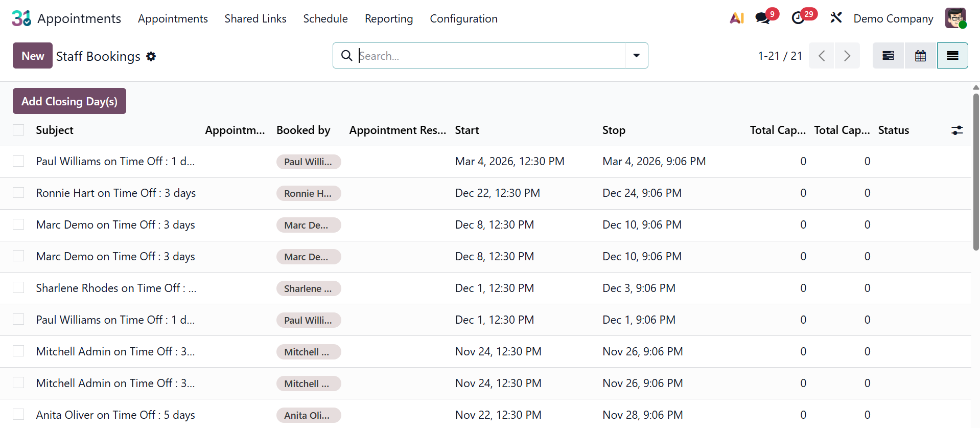Select the Anita Oliver row checkbox
Screen dimensions: 980x428
[x=18, y=414]
